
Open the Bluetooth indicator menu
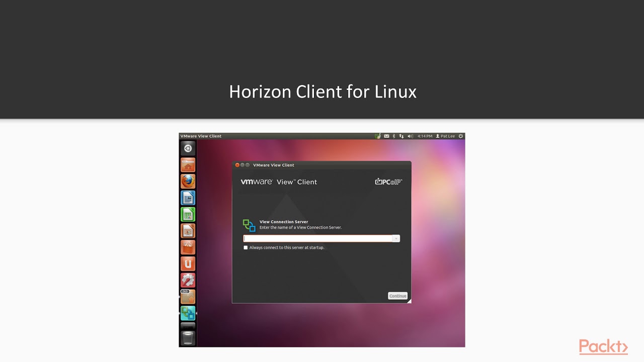tap(394, 136)
